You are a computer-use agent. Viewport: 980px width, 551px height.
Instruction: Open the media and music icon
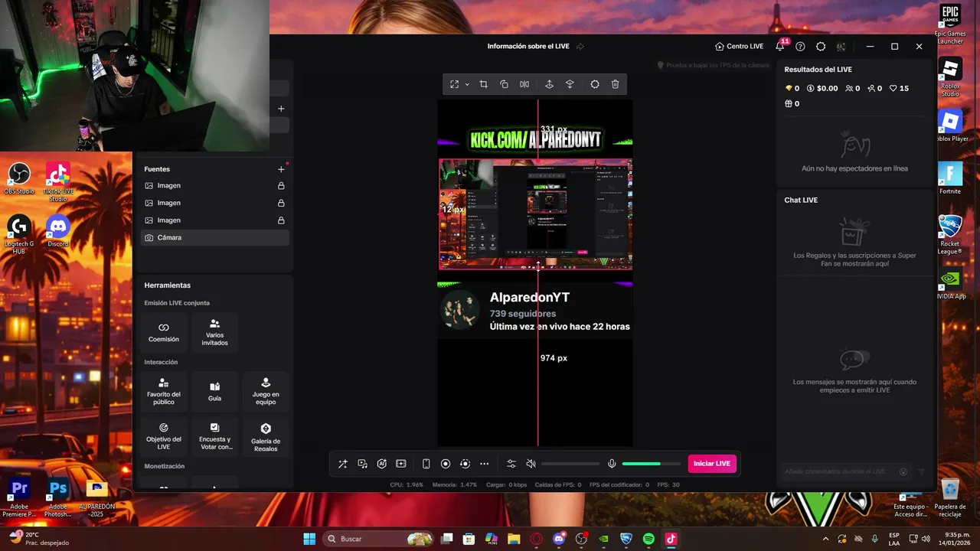[362, 464]
